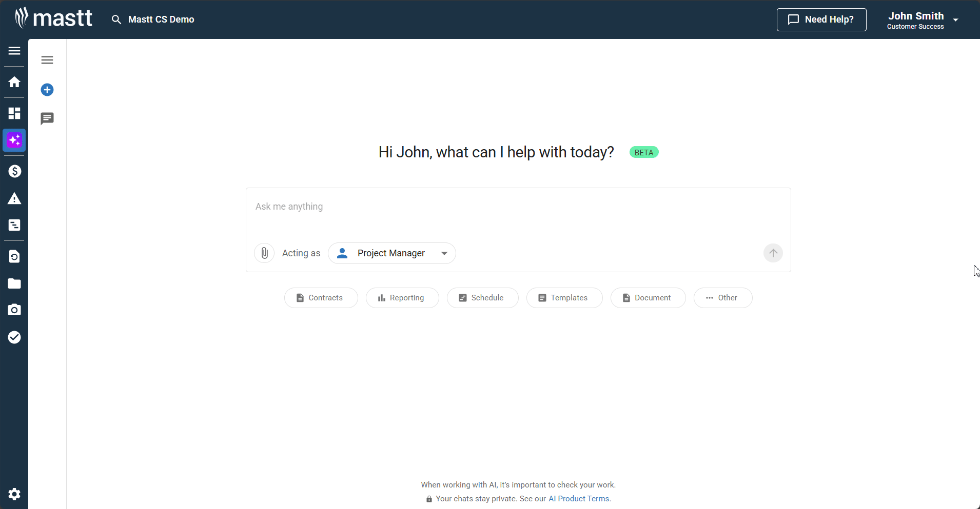The width and height of the screenshot is (980, 509).
Task: Open the Cost dollar-sign module
Action: 14,171
